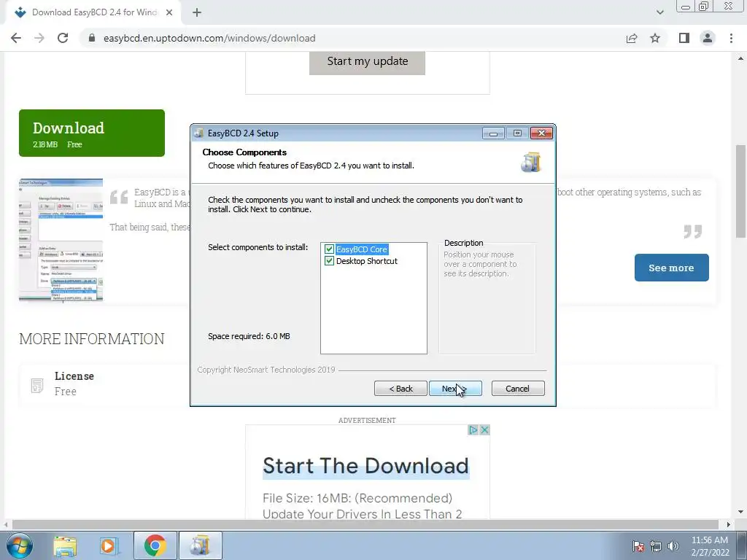Reload the current page

[63, 38]
